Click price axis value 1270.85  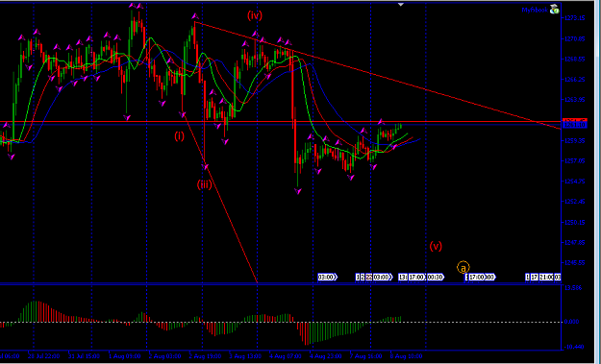574,38
